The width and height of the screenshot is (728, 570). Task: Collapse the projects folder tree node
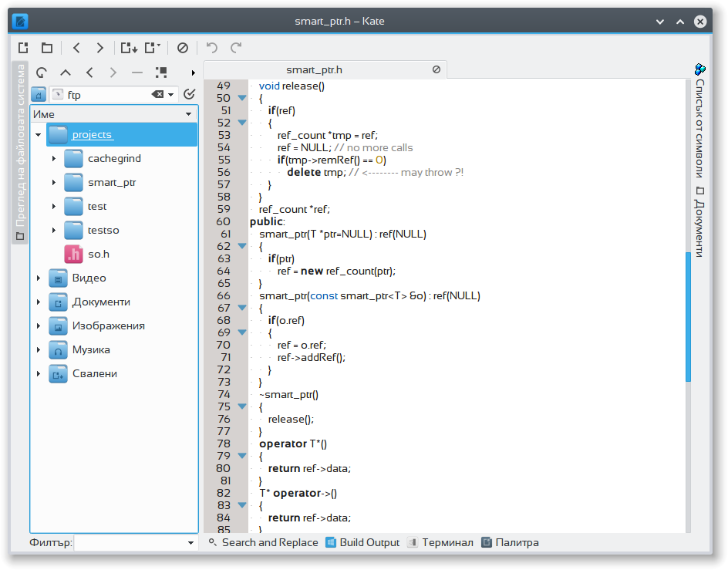(38, 135)
